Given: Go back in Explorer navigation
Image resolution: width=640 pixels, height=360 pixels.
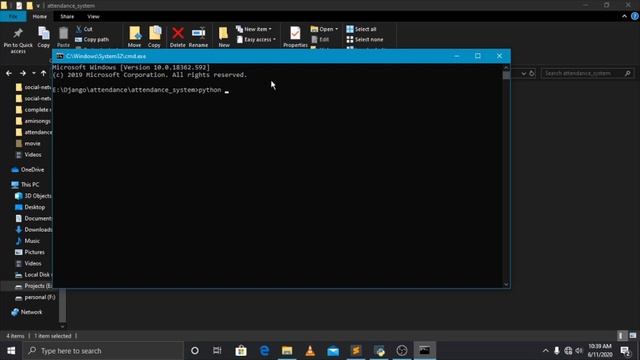Looking at the screenshot, I should click(9, 73).
